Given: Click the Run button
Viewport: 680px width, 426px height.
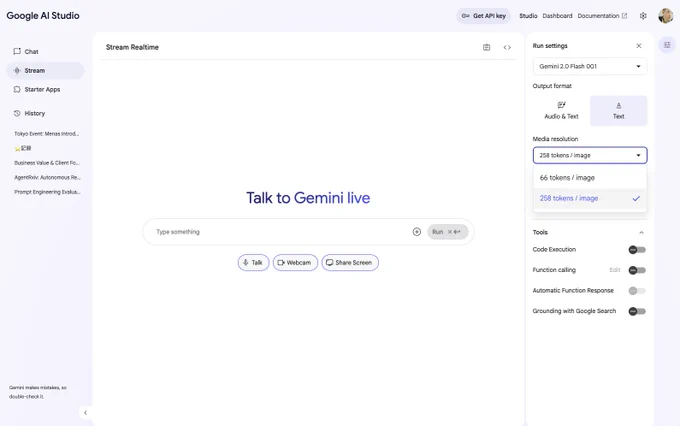Looking at the screenshot, I should (x=448, y=232).
